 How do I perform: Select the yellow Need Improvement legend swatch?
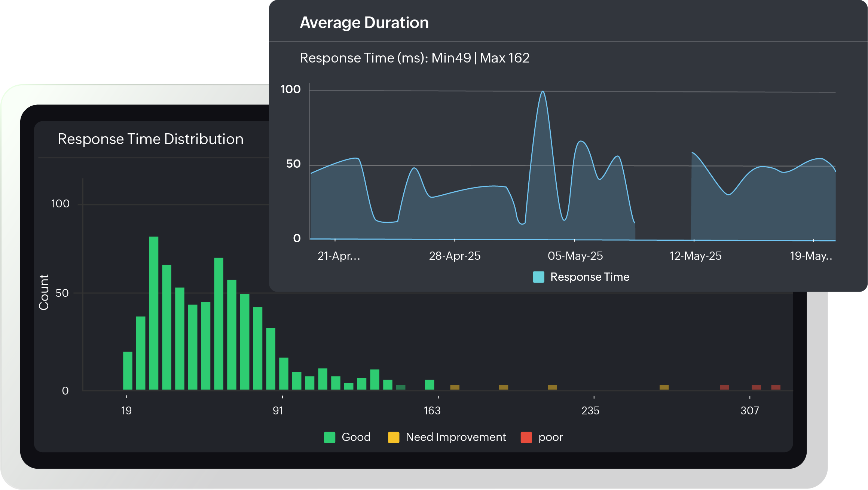(x=394, y=437)
